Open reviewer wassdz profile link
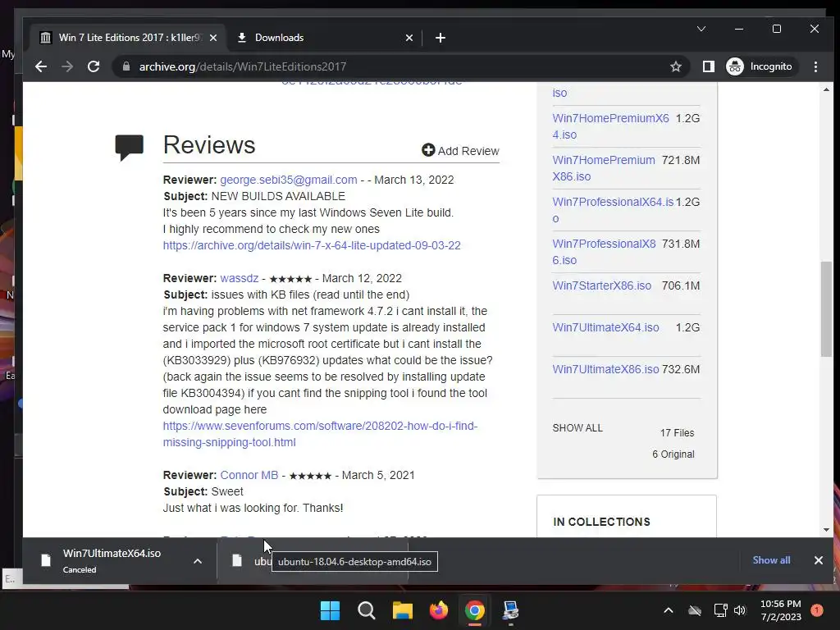The height and width of the screenshot is (630, 840). tap(240, 279)
